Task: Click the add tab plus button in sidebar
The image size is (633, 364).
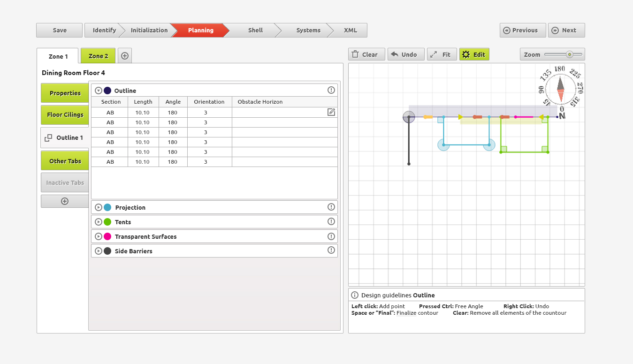Action: (x=65, y=201)
